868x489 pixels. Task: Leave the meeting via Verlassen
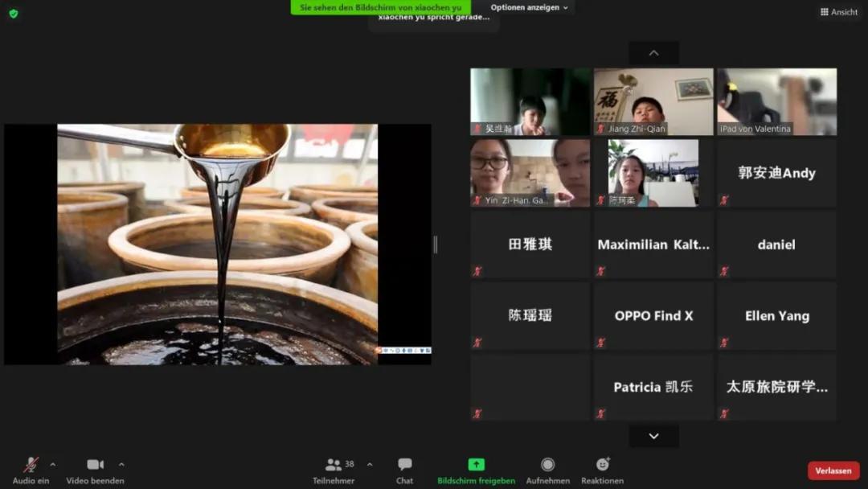(833, 471)
